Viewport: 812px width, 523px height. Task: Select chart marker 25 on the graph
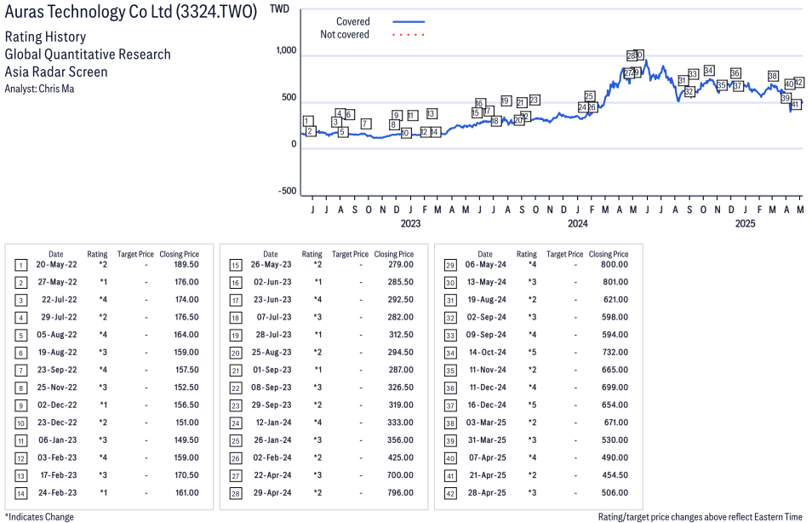589,96
